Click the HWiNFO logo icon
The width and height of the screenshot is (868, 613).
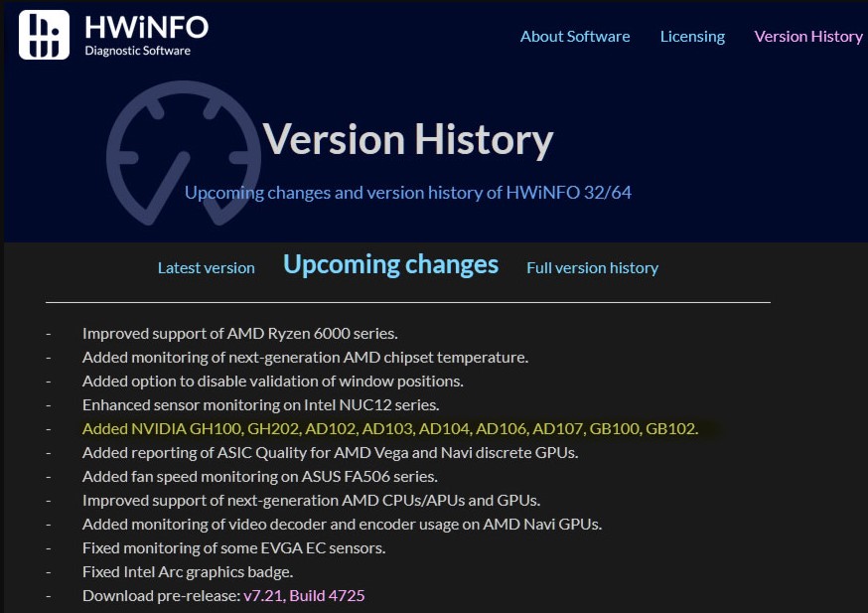pos(44,35)
